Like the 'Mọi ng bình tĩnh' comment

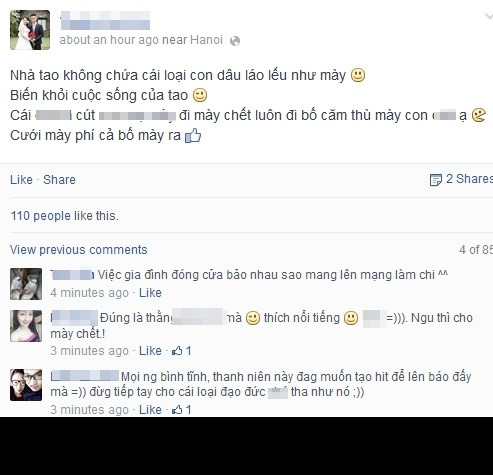click(150, 410)
